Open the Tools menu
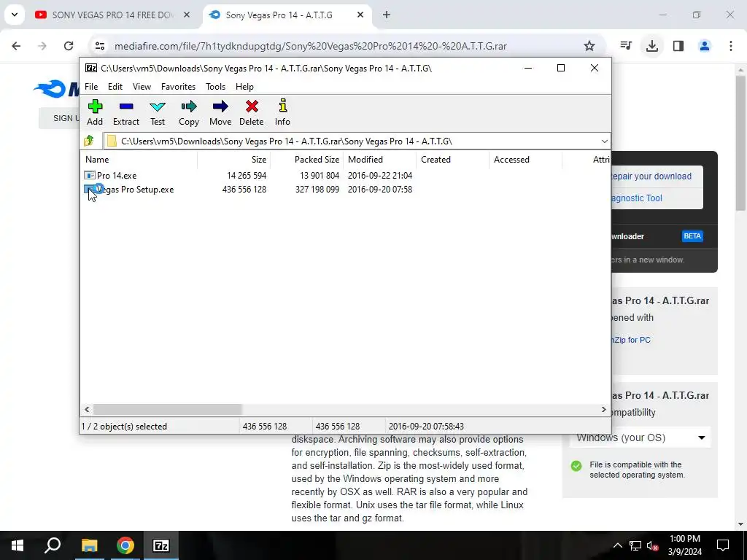The width and height of the screenshot is (747, 560). coord(215,87)
